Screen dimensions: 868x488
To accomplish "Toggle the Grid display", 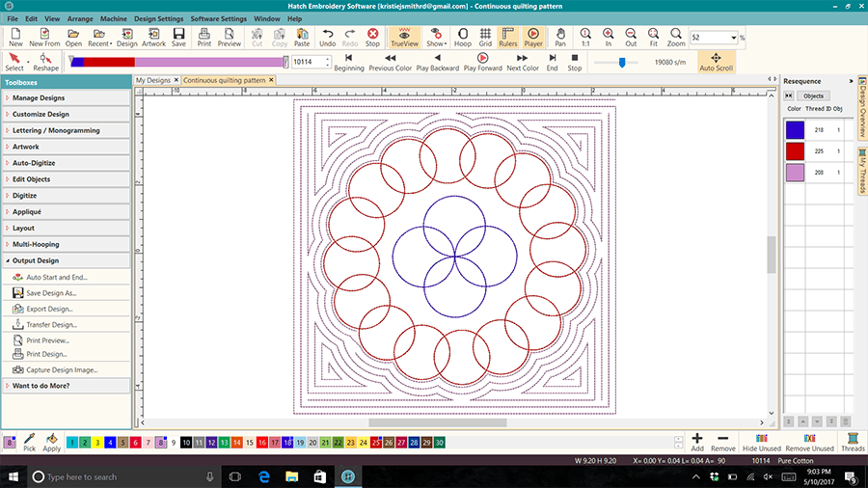I will pos(485,38).
